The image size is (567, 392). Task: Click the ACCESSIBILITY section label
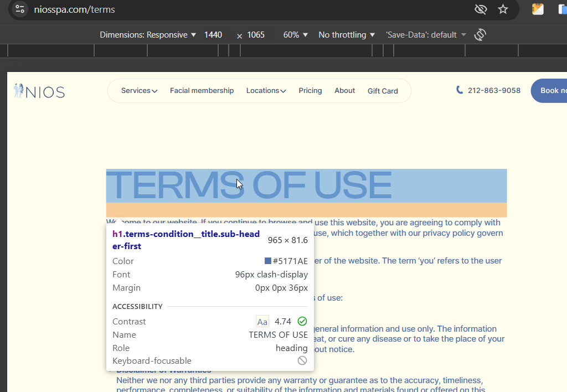(x=137, y=307)
